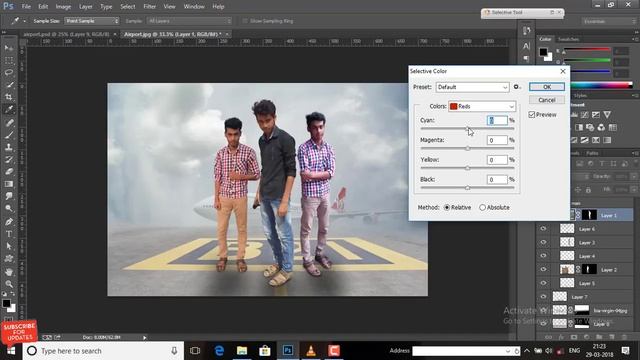640x360 pixels.
Task: Open the File menu
Action: 26,7
